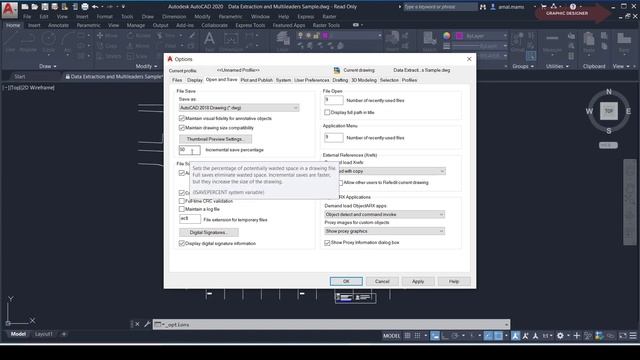Expand the Groups panel flyout

pyautogui.click(x=523, y=66)
